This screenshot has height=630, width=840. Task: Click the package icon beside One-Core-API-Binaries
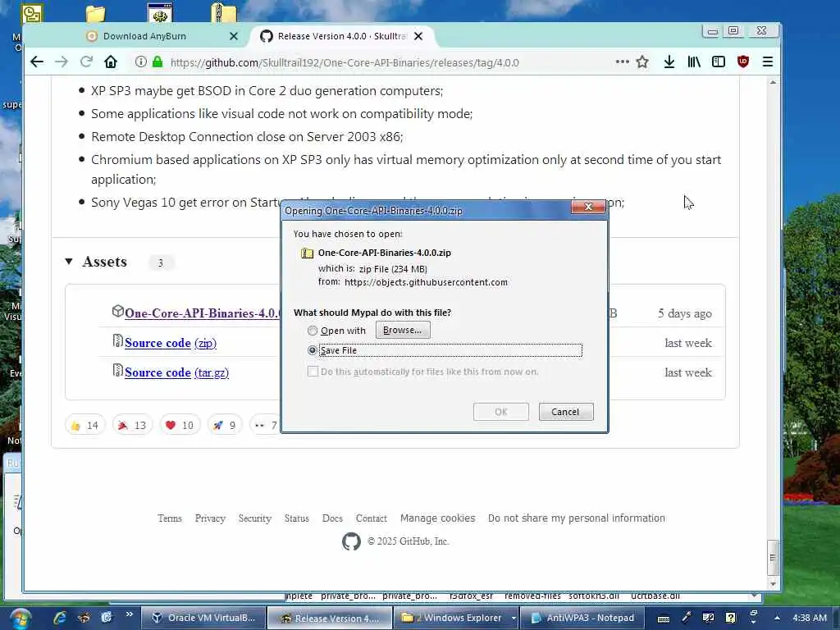pos(118,311)
